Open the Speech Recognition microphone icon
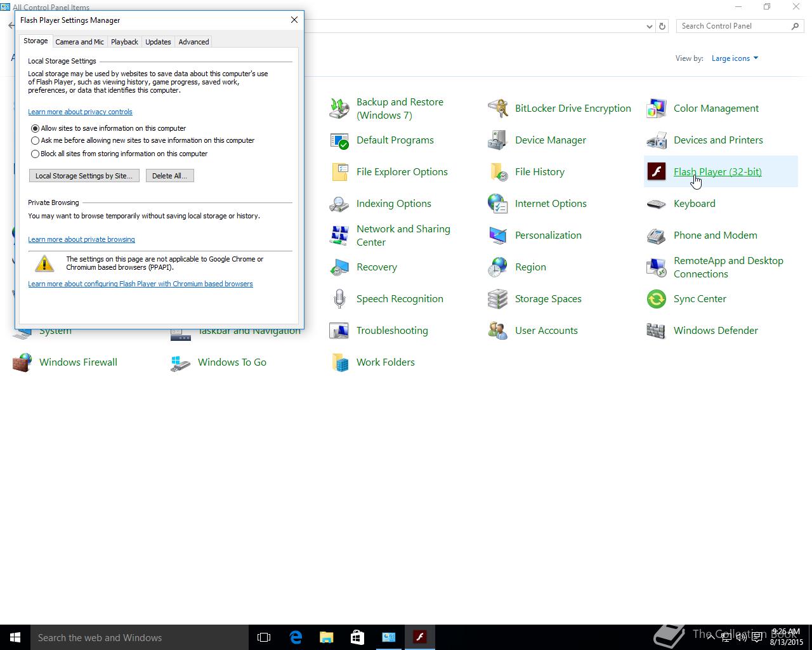 (x=339, y=299)
